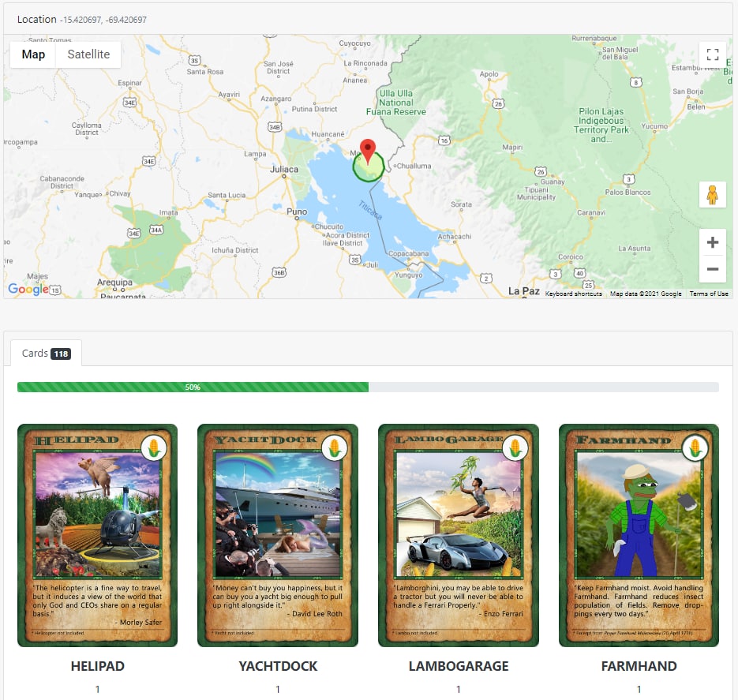Click Lampa label on the map
The image size is (738, 700).
[x=255, y=154]
